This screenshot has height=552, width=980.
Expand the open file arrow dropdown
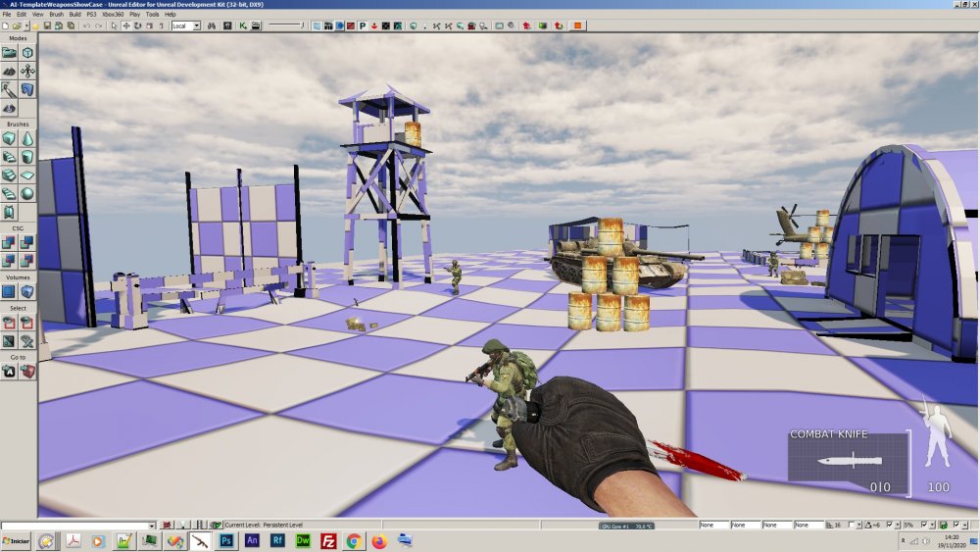click(26, 25)
